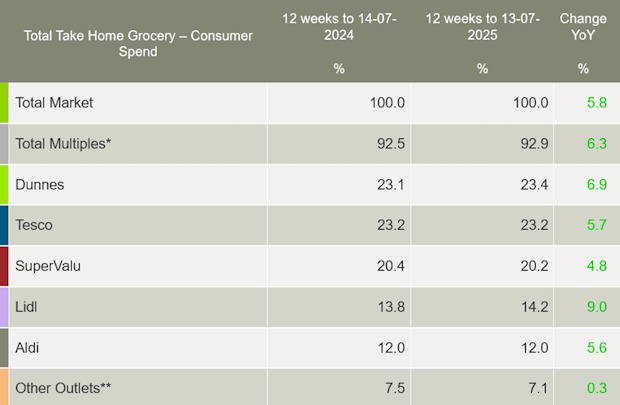
Task: Select the Total Market row label
Action: pyautogui.click(x=54, y=103)
